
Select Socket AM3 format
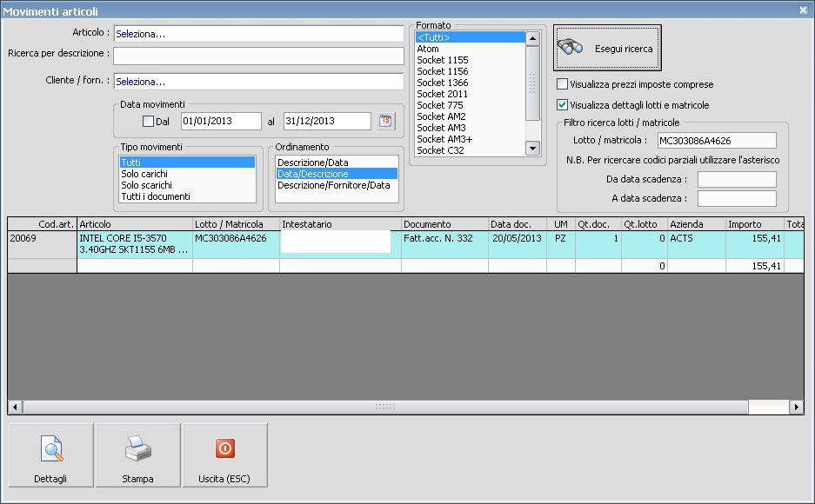point(471,128)
